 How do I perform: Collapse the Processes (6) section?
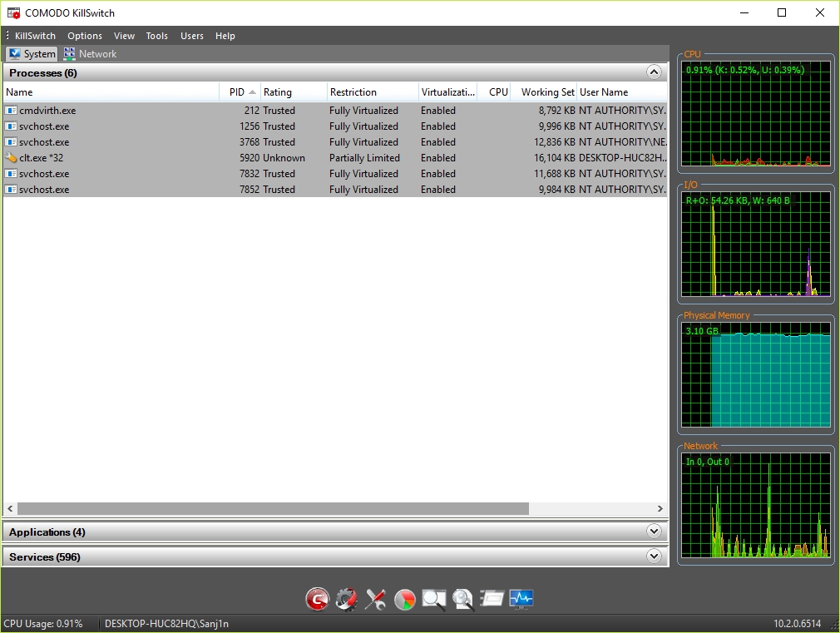[x=654, y=72]
